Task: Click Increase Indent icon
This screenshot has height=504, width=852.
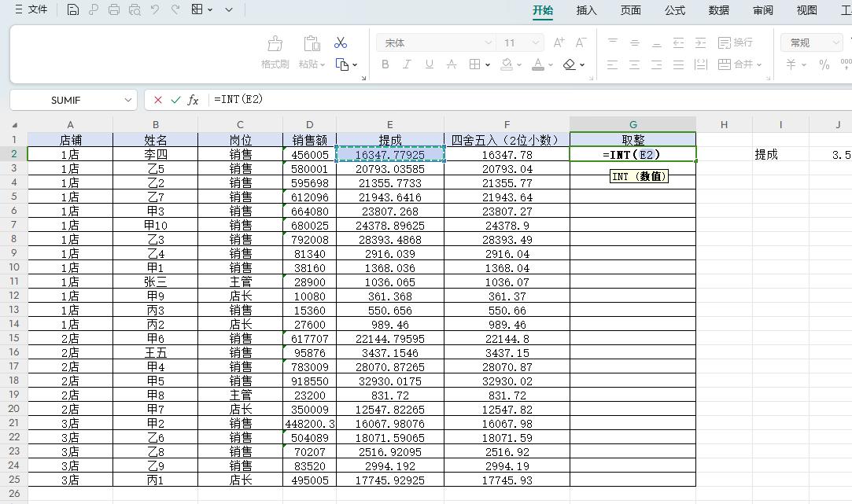Action: pyautogui.click(x=700, y=43)
